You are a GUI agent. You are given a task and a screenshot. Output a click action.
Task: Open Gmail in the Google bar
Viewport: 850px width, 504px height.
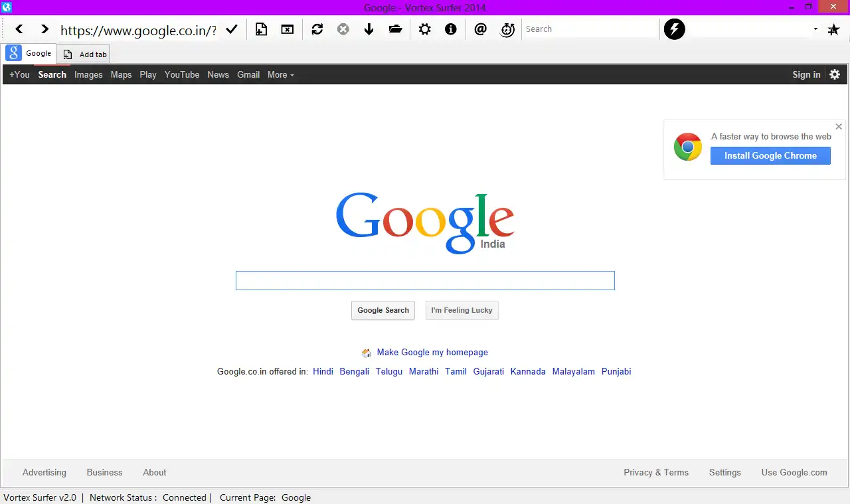coord(248,74)
